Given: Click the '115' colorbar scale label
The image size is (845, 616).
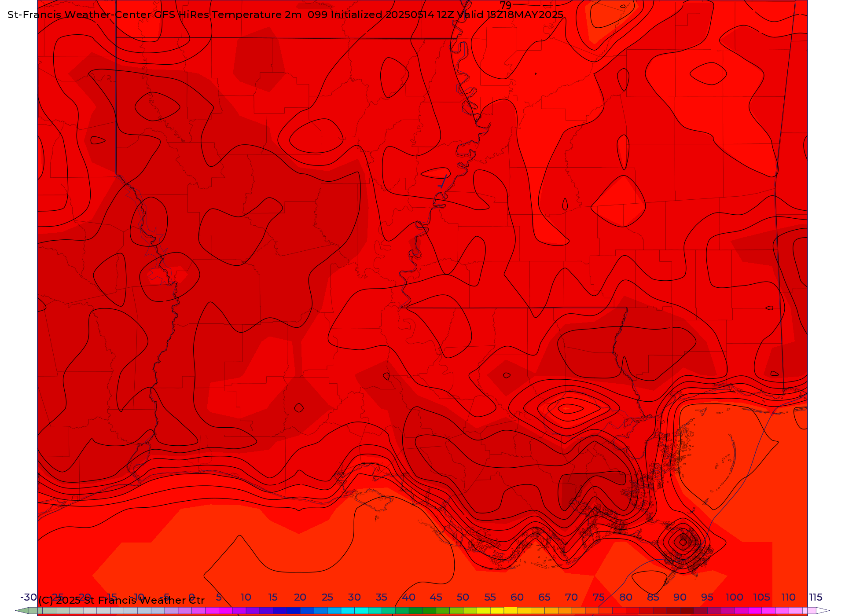Looking at the screenshot, I should coord(816,597).
